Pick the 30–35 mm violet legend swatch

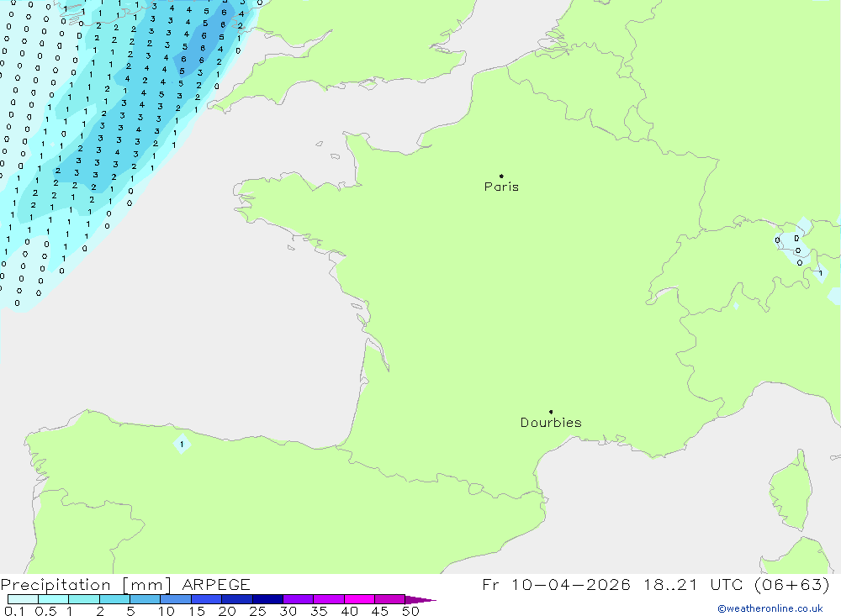tap(299, 599)
